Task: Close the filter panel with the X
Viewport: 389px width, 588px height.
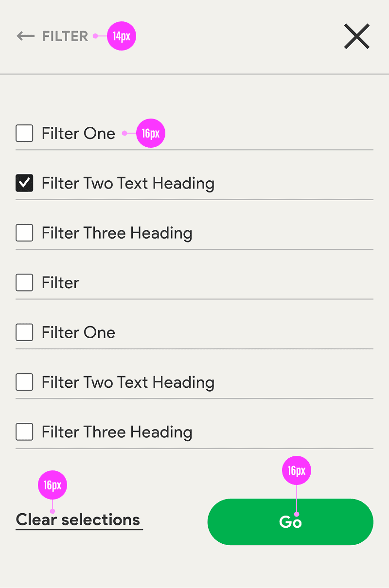Action: click(357, 37)
